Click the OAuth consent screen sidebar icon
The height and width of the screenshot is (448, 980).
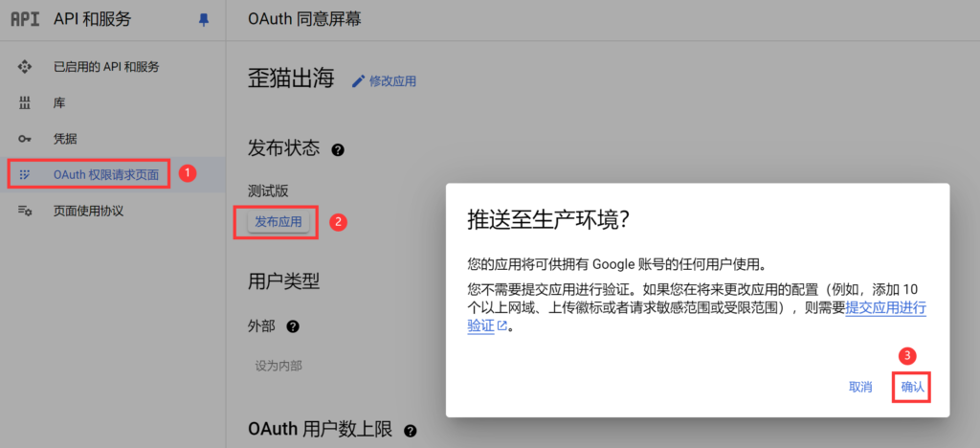tap(24, 175)
